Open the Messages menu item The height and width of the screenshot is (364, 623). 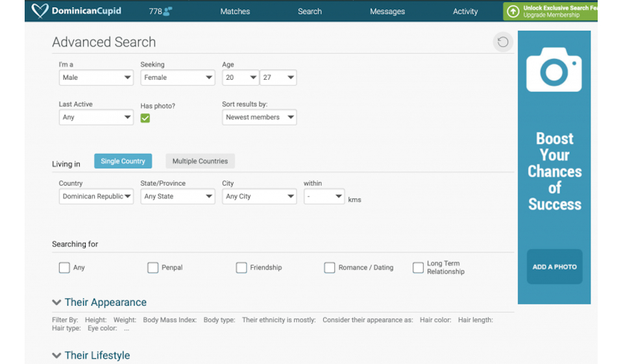[x=387, y=12]
